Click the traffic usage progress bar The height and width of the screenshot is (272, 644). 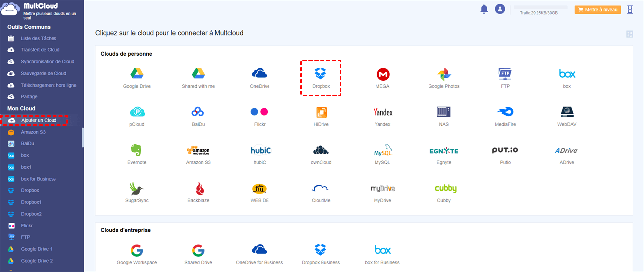tap(540, 7)
